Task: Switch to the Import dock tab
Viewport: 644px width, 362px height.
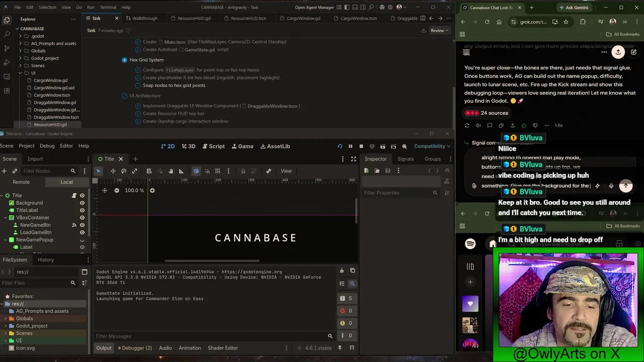Action: tap(35, 159)
